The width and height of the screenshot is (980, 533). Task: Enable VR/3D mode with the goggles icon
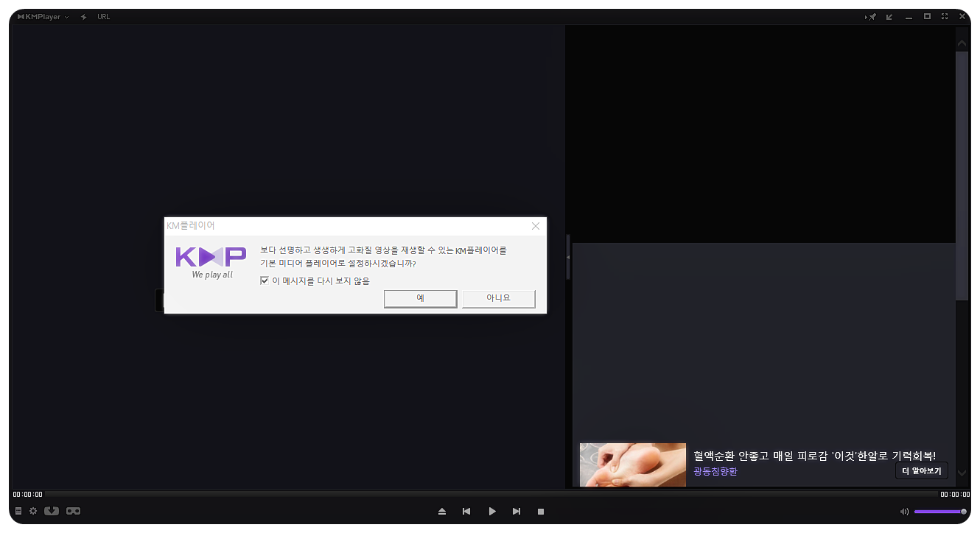tap(73, 511)
